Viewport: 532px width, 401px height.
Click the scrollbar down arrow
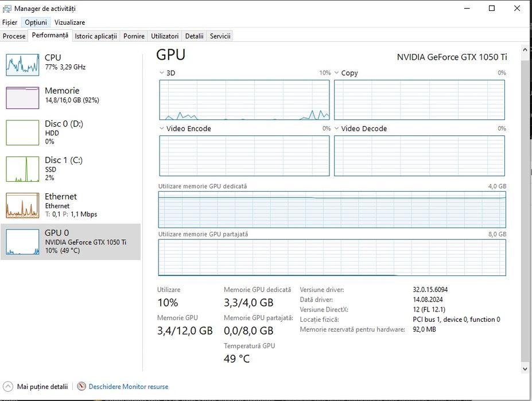[x=525, y=369]
